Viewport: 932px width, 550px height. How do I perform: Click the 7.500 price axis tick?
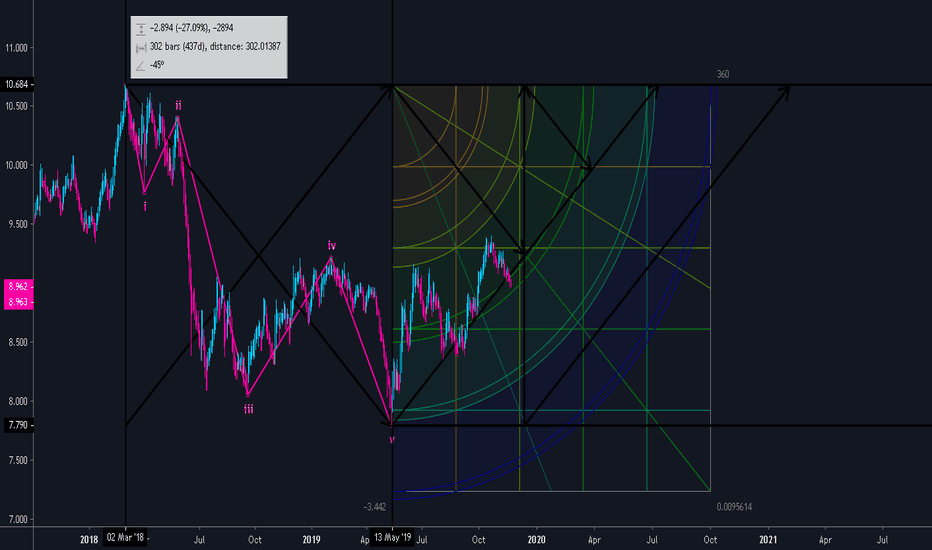18,460
